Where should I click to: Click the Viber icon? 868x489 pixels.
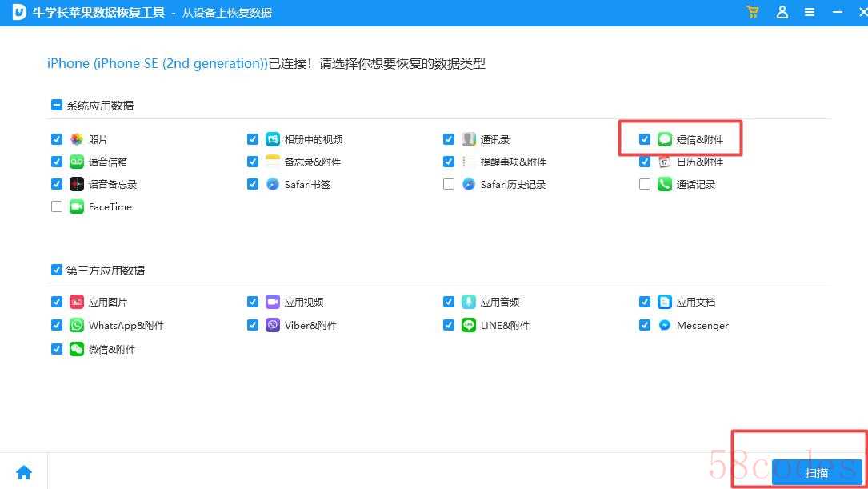[272, 325]
